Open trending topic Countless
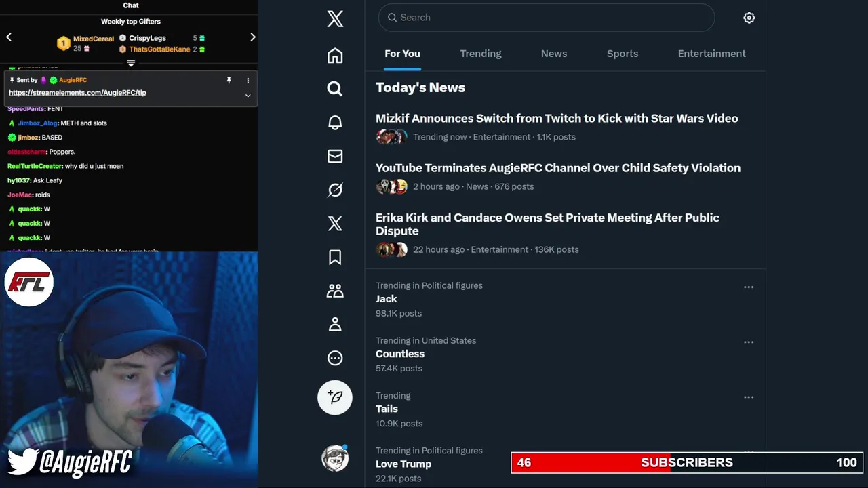 point(400,354)
